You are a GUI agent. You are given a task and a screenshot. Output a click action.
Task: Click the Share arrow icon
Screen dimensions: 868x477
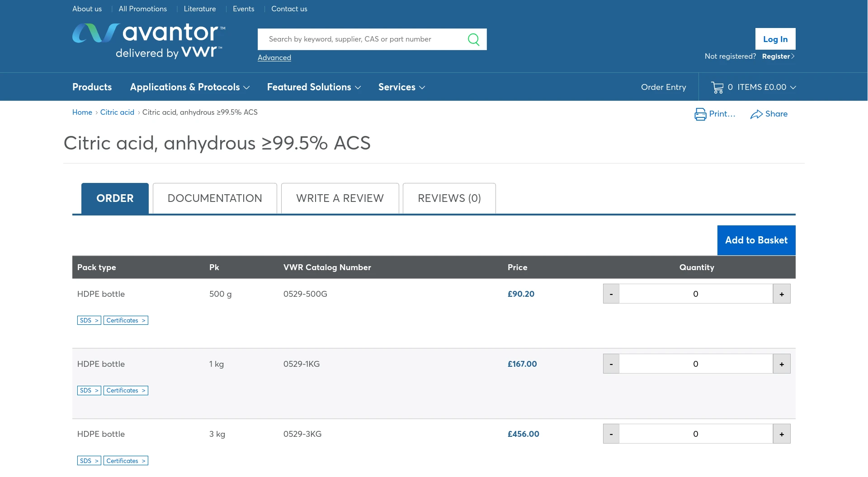756,114
